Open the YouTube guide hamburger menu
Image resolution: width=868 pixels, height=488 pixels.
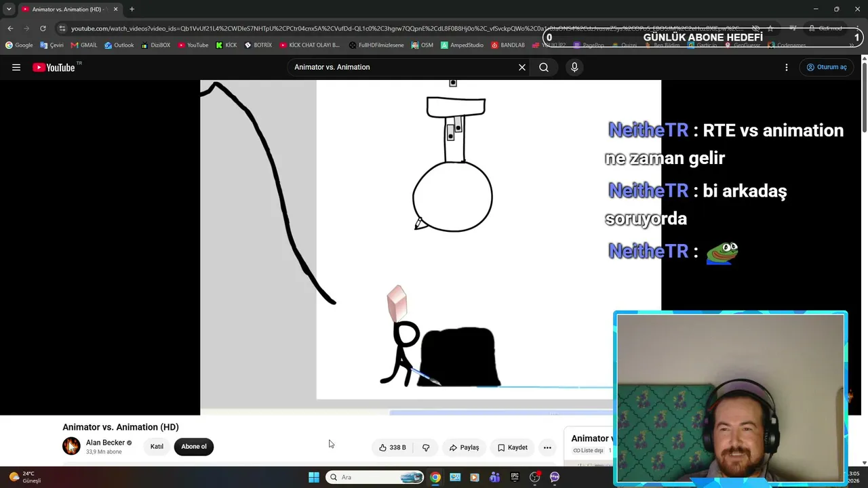[16, 67]
